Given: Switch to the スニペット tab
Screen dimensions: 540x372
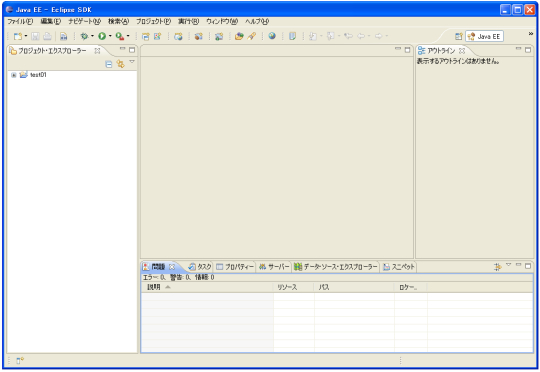Looking at the screenshot, I should [399, 267].
